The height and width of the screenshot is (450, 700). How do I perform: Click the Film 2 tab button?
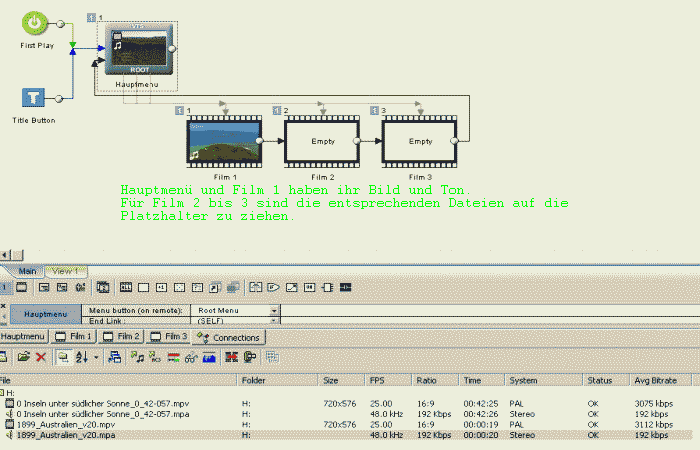coord(124,337)
